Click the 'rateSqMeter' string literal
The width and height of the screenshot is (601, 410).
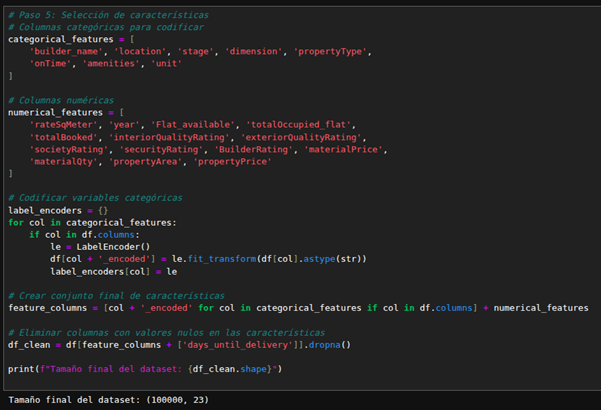(64, 125)
